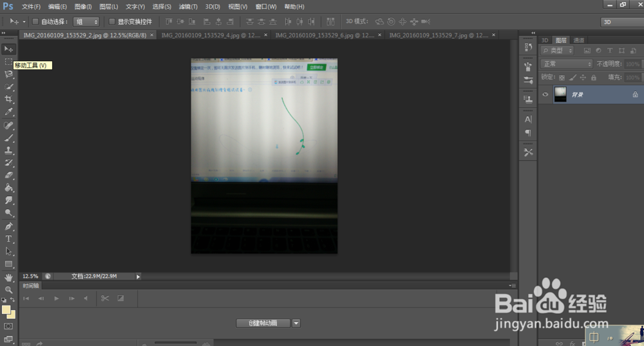Screen dimensions: 644x346
Task: Open the status bar info arrow
Action: coord(138,277)
